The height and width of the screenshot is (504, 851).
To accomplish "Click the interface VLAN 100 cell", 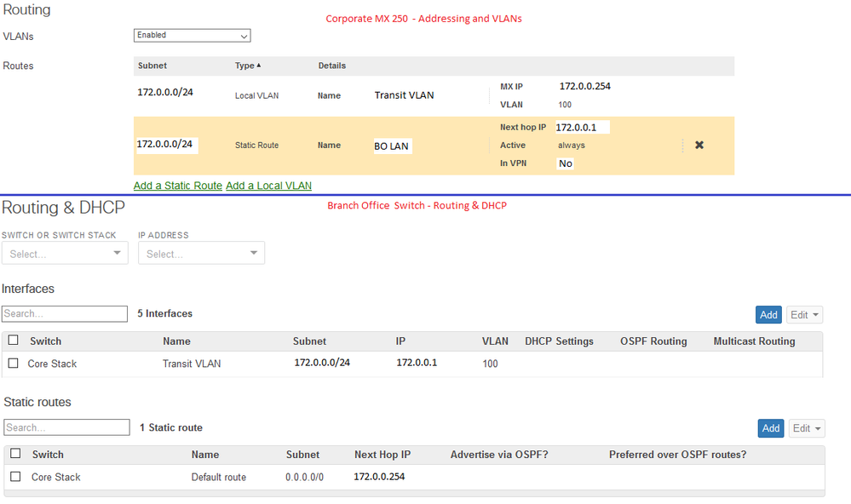I will (490, 364).
